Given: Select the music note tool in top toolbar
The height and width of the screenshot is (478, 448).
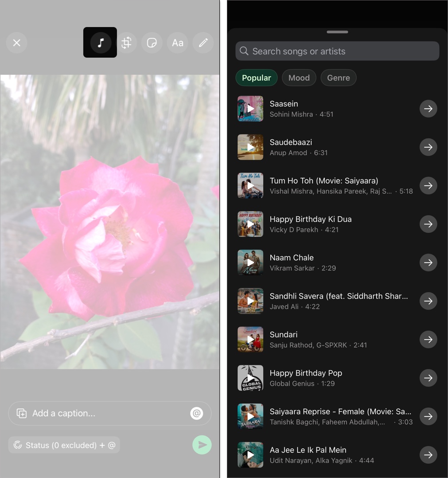Looking at the screenshot, I should point(100,43).
